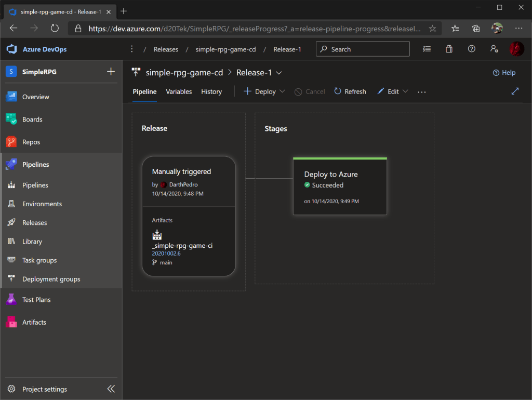The image size is (532, 400).
Task: Open build 20201002.6 artifact link
Action: [x=166, y=254]
